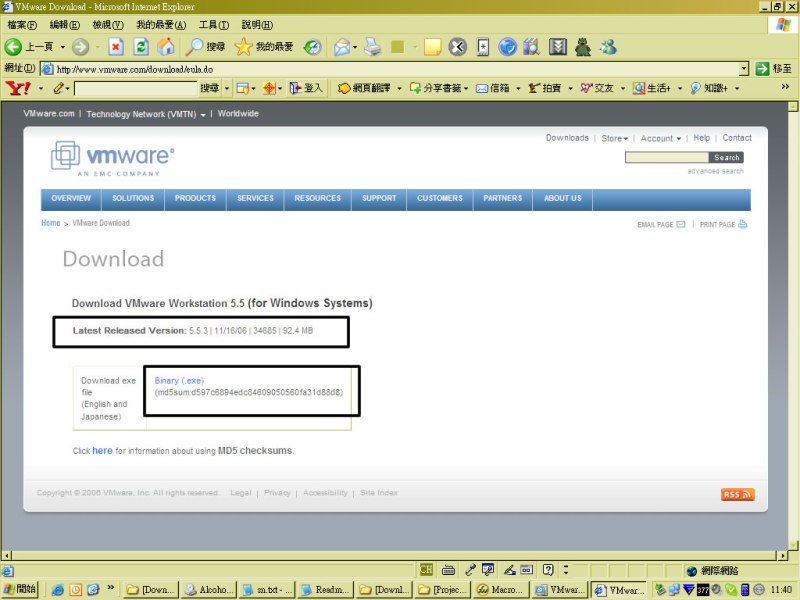Open the 編輯(E) Edit menu
The height and width of the screenshot is (600, 800).
(64, 24)
